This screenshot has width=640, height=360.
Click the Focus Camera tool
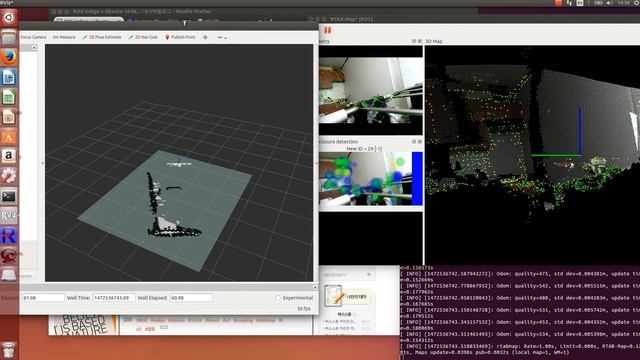33,37
